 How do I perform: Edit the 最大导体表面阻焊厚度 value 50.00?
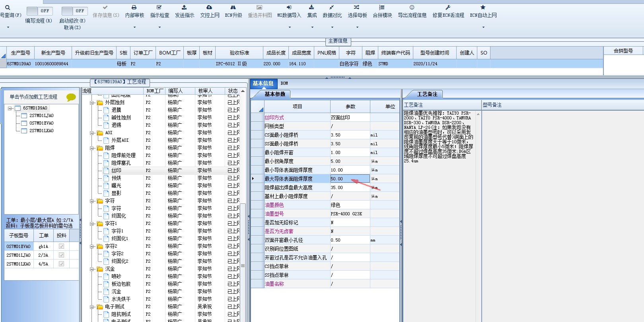point(350,179)
